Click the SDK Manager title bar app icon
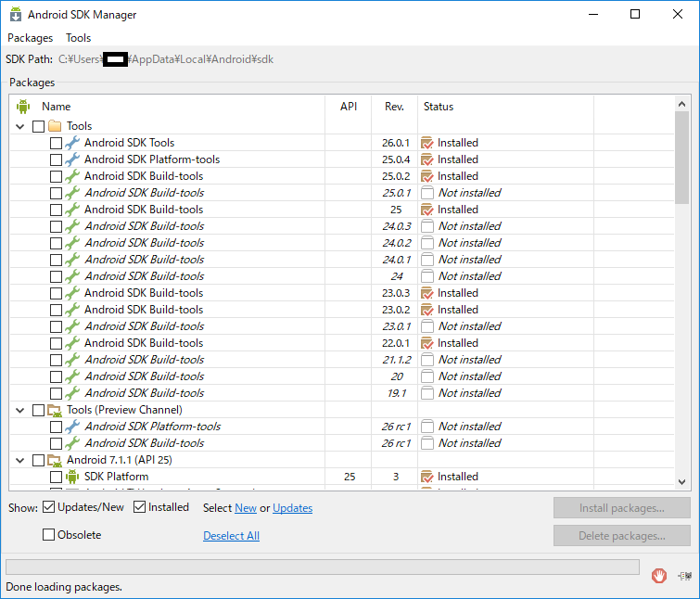 [16, 14]
